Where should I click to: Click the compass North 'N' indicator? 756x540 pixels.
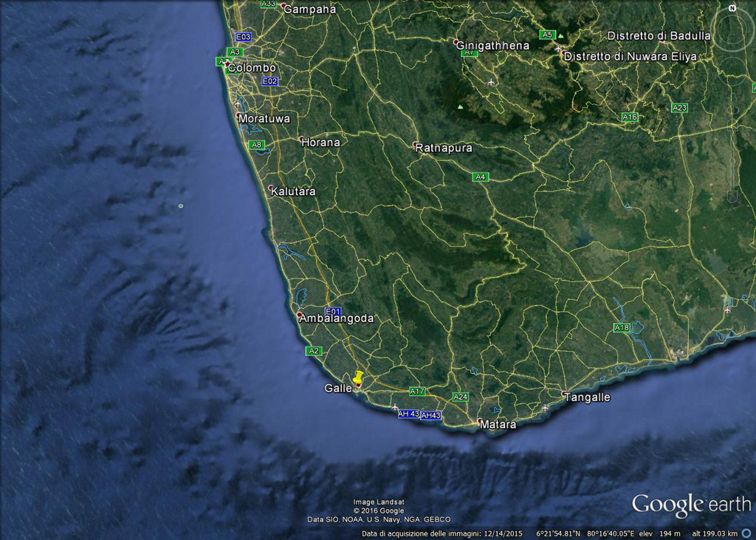732,8
